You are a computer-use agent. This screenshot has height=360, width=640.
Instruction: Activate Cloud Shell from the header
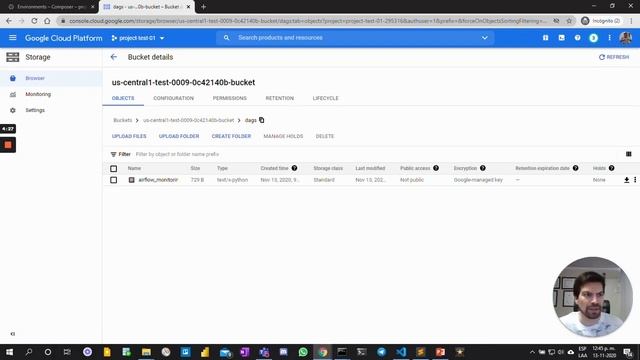[x=562, y=38]
